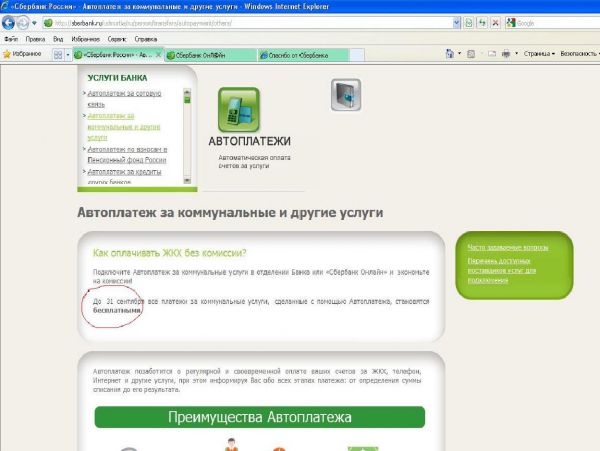This screenshot has height=451, width=600.
Task: Click the Преимущества Автоплатежа green banner
Action: click(x=260, y=417)
